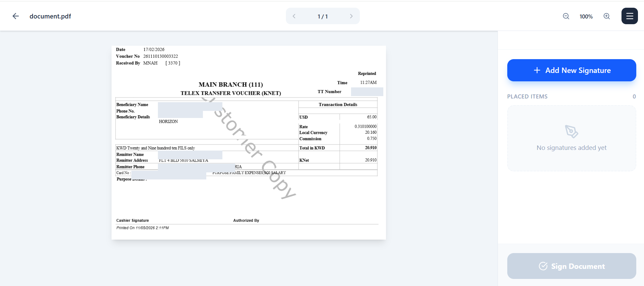Click the document.pdf file title

click(50, 16)
